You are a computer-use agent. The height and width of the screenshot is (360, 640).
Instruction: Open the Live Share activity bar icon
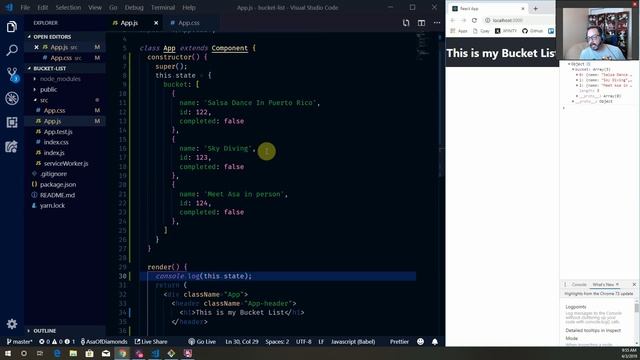pos(12,146)
